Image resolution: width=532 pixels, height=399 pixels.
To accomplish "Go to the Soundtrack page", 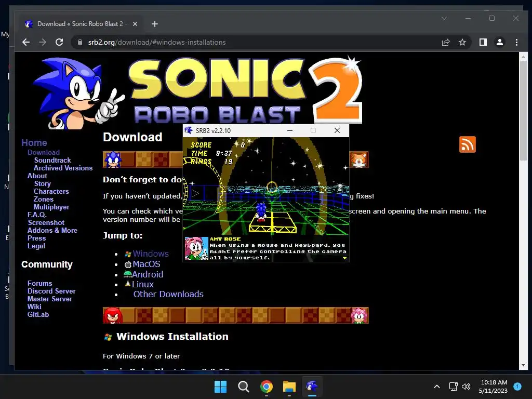I will pos(52,160).
